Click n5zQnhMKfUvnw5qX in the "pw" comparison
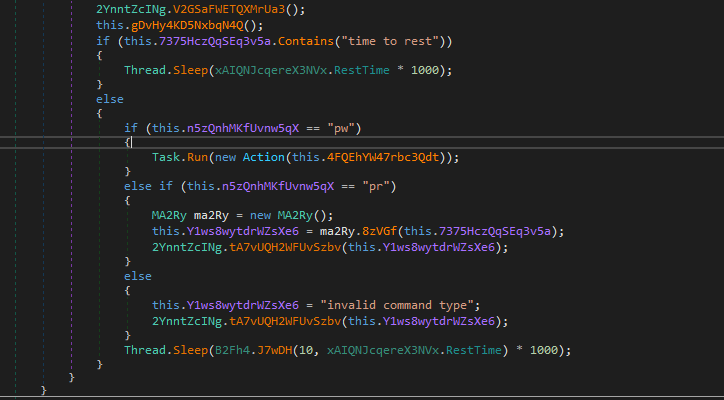Viewport: 724px width, 400px height. click(243, 128)
